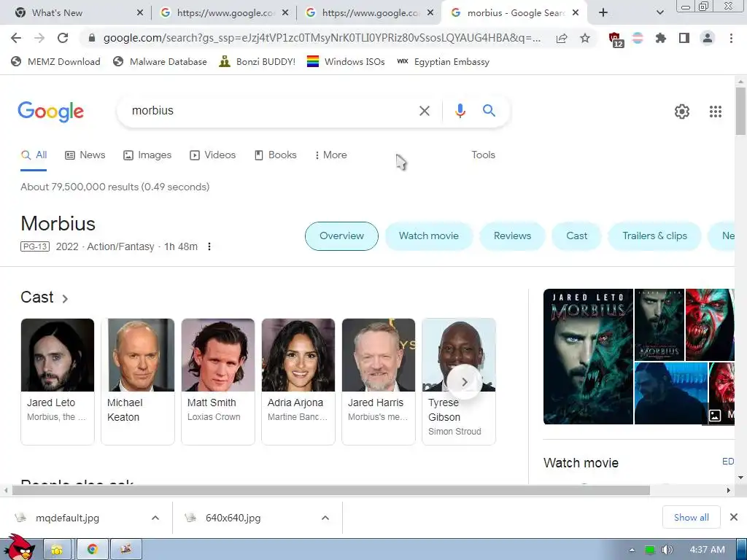Image resolution: width=747 pixels, height=560 pixels.
Task: Open the volume speaker tray icon
Action: (x=667, y=550)
